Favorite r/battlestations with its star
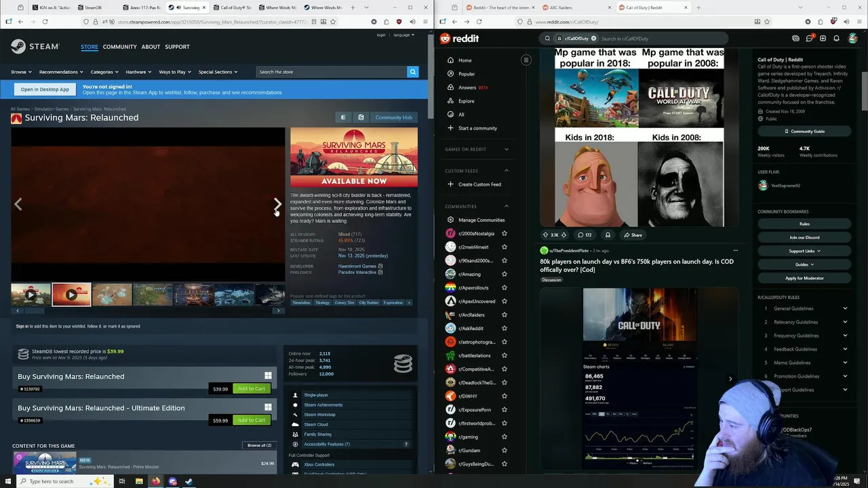The width and height of the screenshot is (868, 488). 504,355
